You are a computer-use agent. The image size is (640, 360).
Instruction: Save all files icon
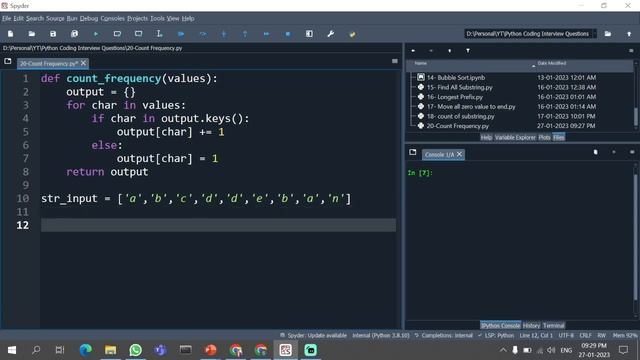pos(74,34)
